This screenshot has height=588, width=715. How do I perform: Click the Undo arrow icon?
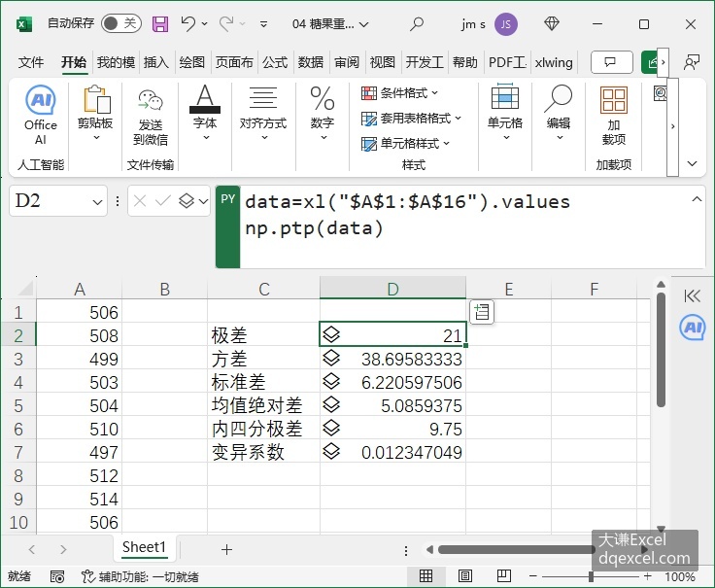(x=187, y=23)
